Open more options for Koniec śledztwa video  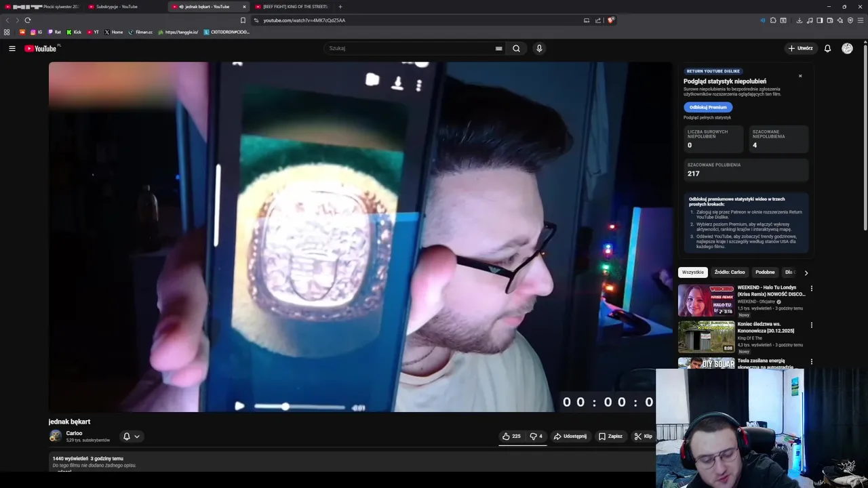(x=811, y=325)
